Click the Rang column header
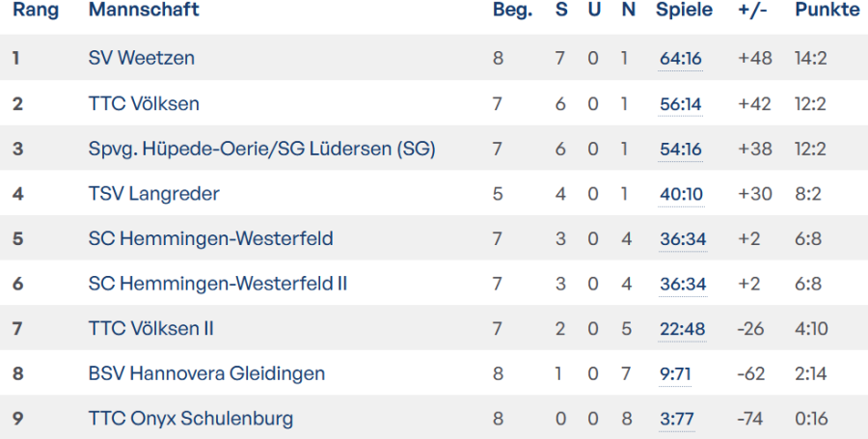Viewport: 868px width, 439px height. [36, 11]
